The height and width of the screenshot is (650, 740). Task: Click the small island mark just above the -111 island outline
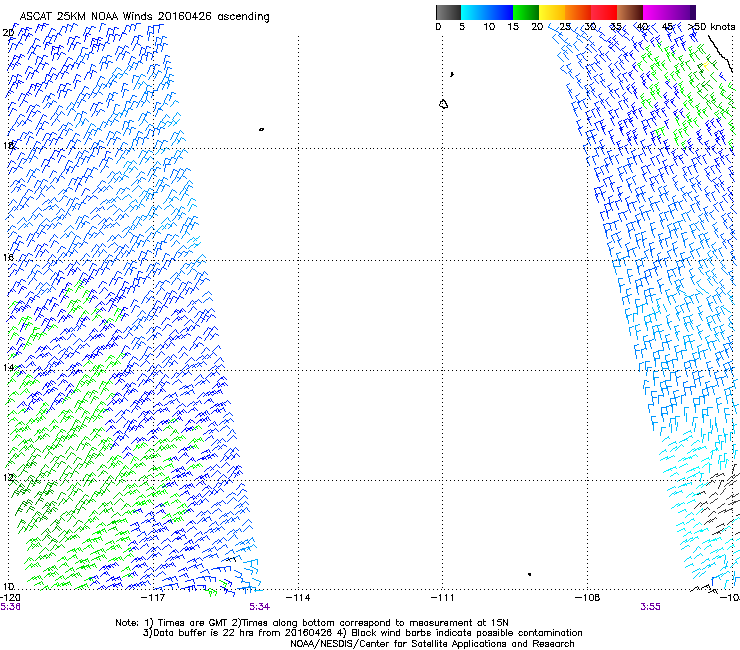(x=452, y=74)
